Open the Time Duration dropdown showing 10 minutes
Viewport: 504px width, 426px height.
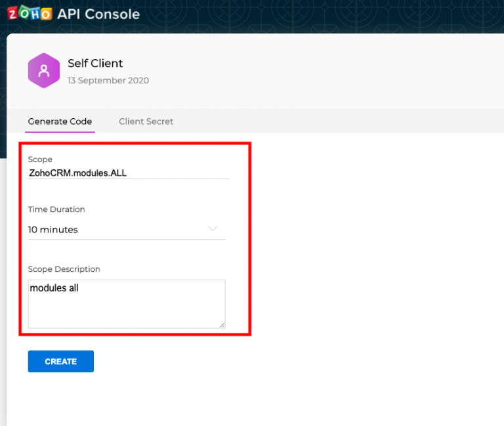(126, 230)
